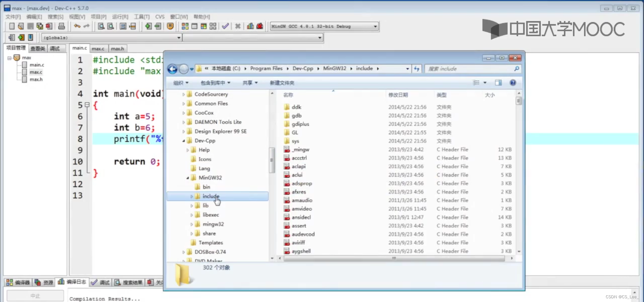Switch to the max.h editor tab
This screenshot has height=302, width=644.
click(117, 49)
